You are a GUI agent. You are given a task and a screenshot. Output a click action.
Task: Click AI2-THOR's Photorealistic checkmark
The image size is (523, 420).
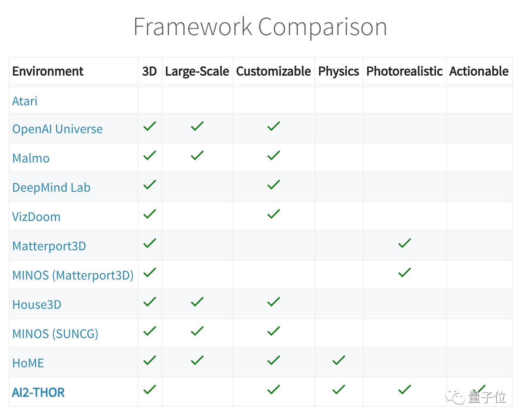click(x=405, y=390)
